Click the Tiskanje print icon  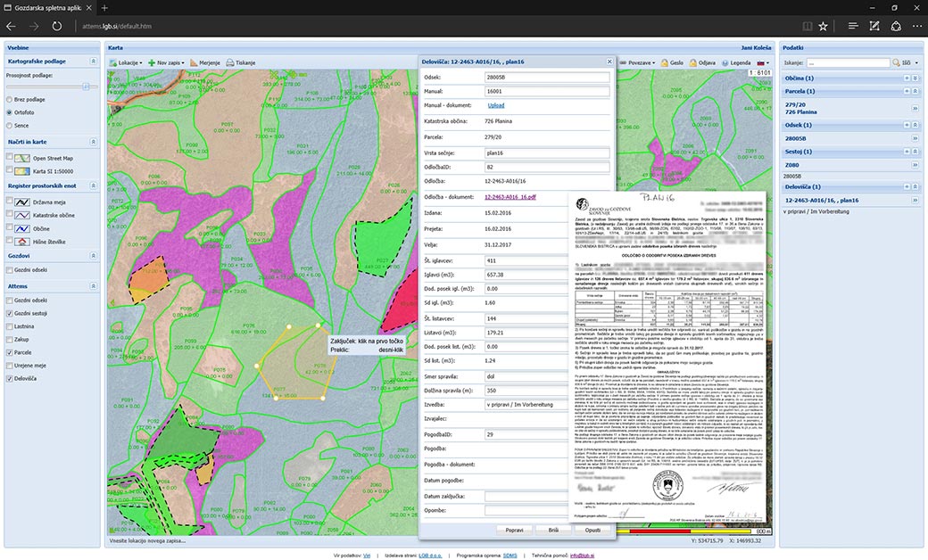click(230, 63)
